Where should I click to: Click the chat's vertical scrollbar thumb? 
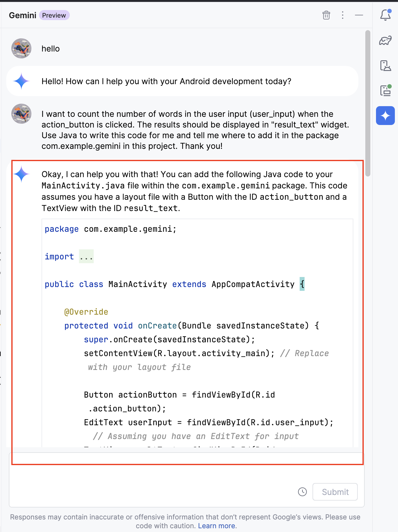click(368, 104)
